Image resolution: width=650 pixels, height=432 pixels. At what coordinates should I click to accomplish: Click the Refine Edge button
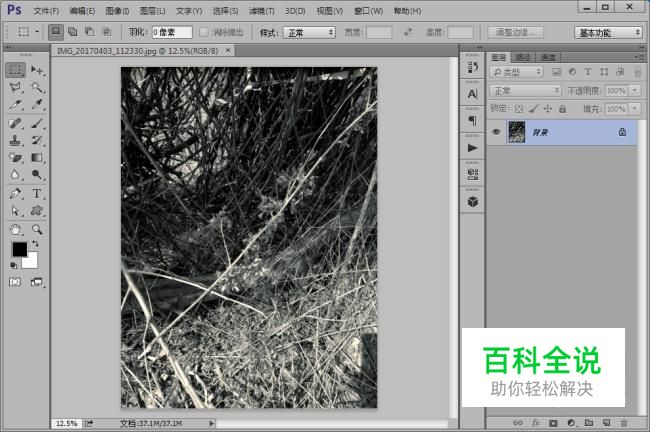(515, 32)
